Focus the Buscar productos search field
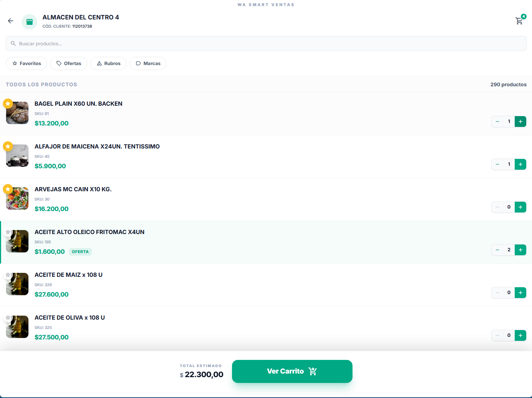The image size is (532, 398). click(x=266, y=44)
